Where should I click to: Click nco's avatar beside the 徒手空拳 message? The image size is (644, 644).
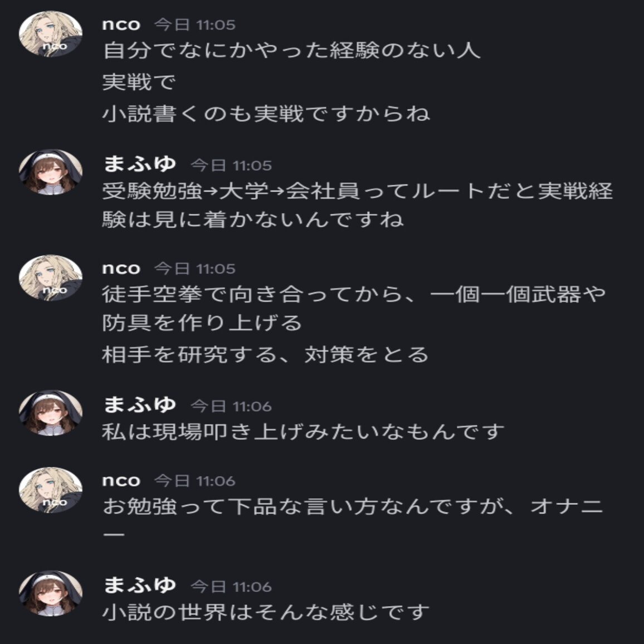coord(51,277)
